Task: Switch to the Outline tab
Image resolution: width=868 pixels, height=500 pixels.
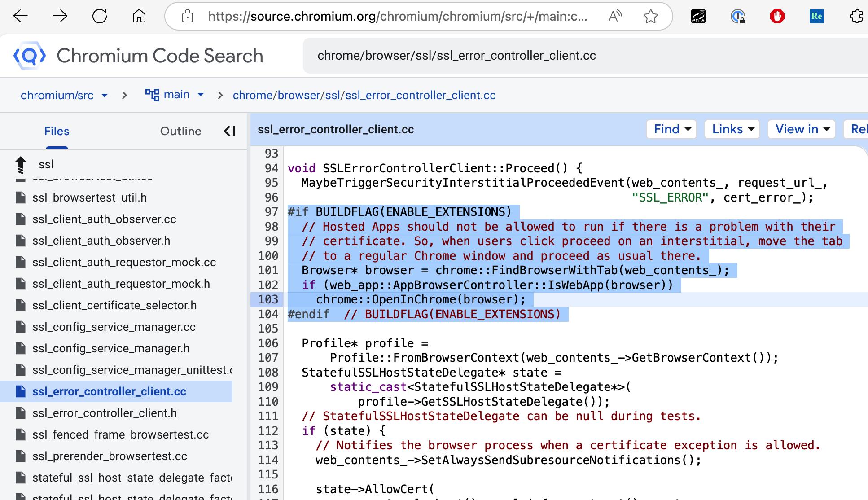Action: tap(180, 131)
